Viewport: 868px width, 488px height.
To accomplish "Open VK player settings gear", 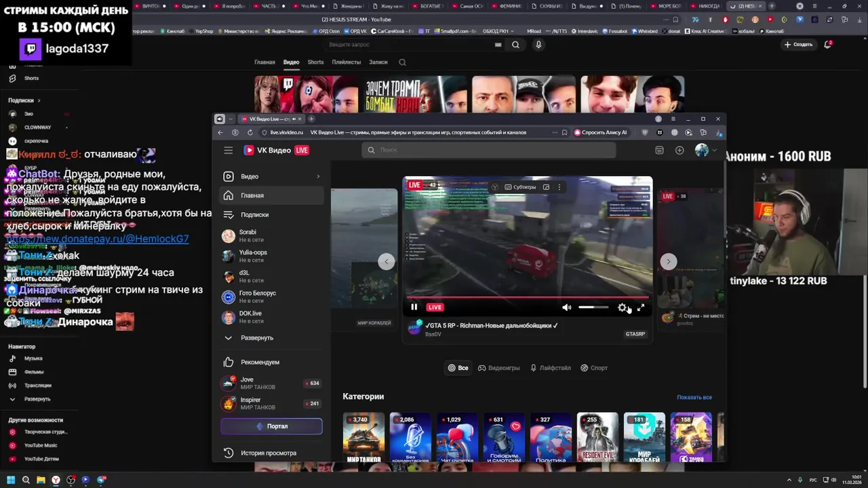I will pos(623,308).
